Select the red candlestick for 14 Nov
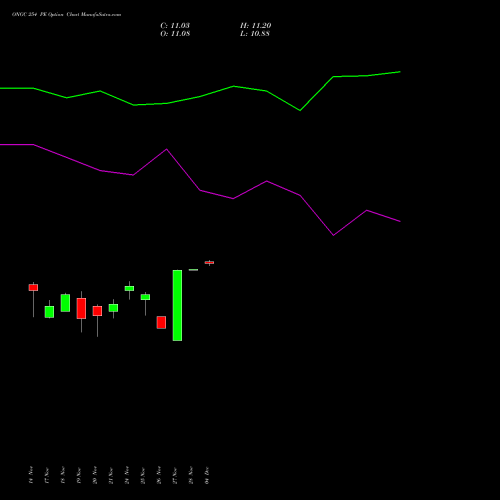Screen dimensions: 500x500 [x=33, y=287]
